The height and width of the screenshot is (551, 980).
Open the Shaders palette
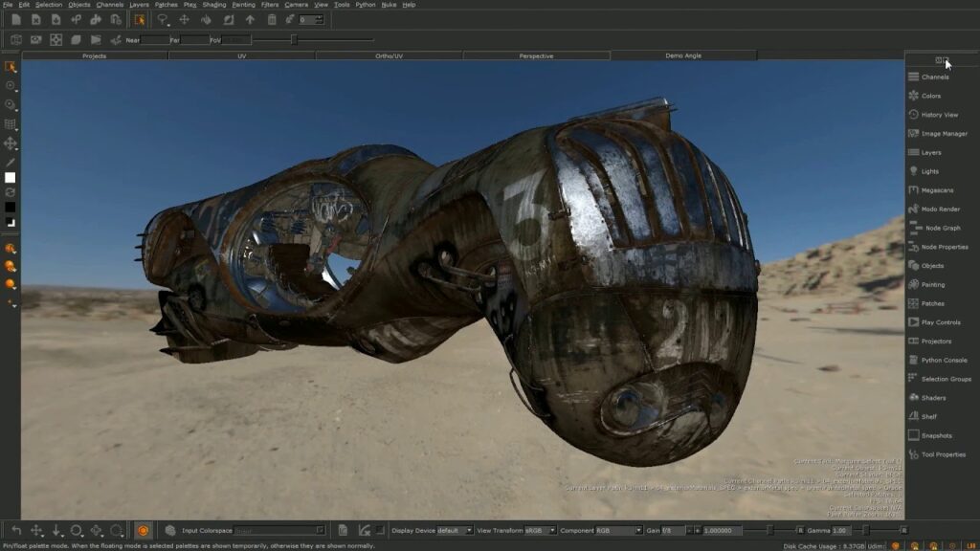click(933, 397)
